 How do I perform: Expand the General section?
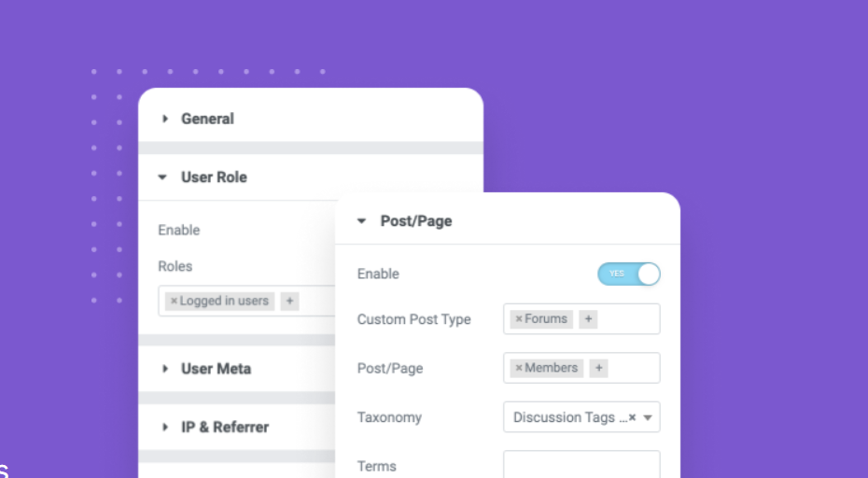tap(207, 119)
